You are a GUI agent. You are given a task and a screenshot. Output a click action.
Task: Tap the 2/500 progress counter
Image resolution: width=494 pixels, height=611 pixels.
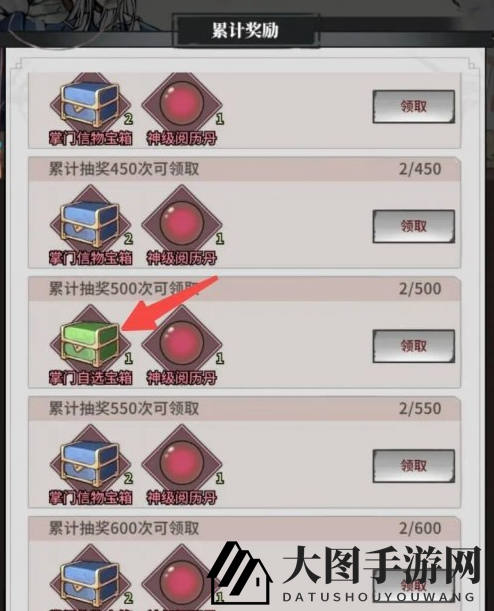coord(420,289)
